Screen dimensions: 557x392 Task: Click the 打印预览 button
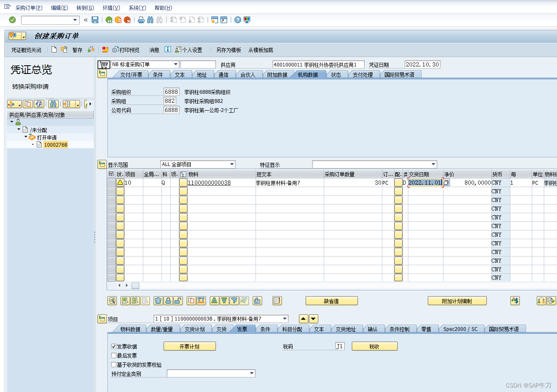tap(126, 50)
